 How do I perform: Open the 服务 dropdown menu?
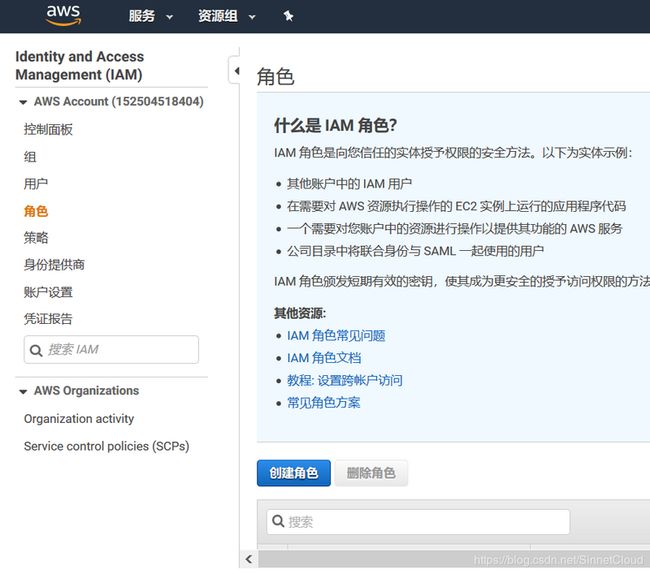pyautogui.click(x=150, y=16)
